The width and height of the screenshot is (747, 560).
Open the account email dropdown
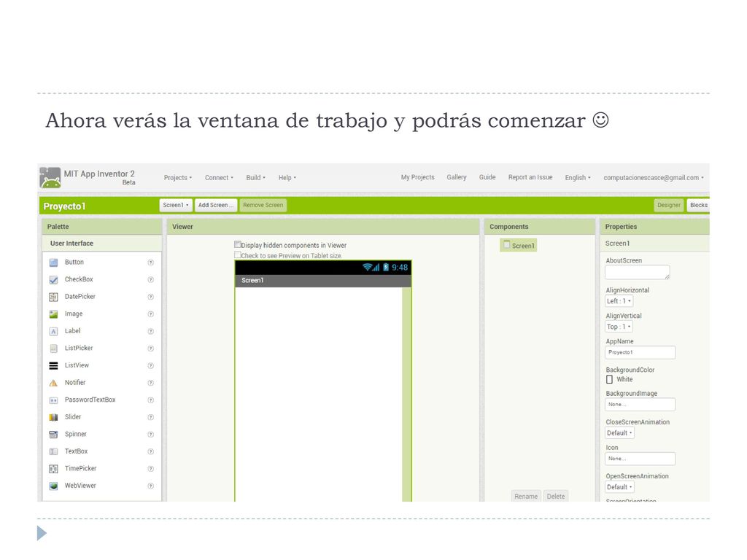click(653, 178)
